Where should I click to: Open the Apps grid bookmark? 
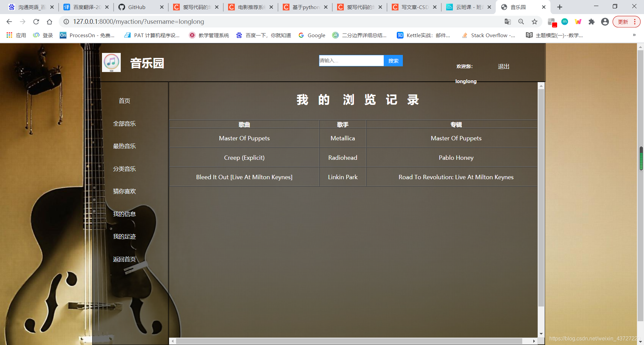(16, 35)
